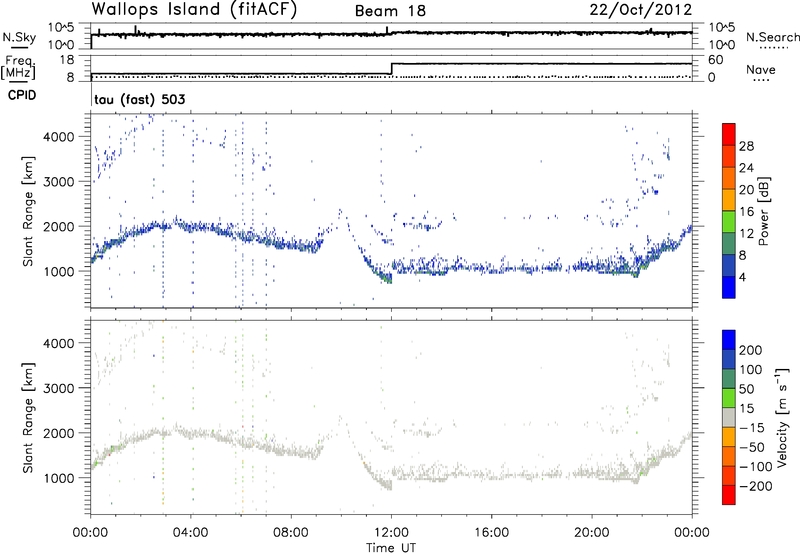
Task: Click the "Power [dB]" colorbar title
Action: 763,211
